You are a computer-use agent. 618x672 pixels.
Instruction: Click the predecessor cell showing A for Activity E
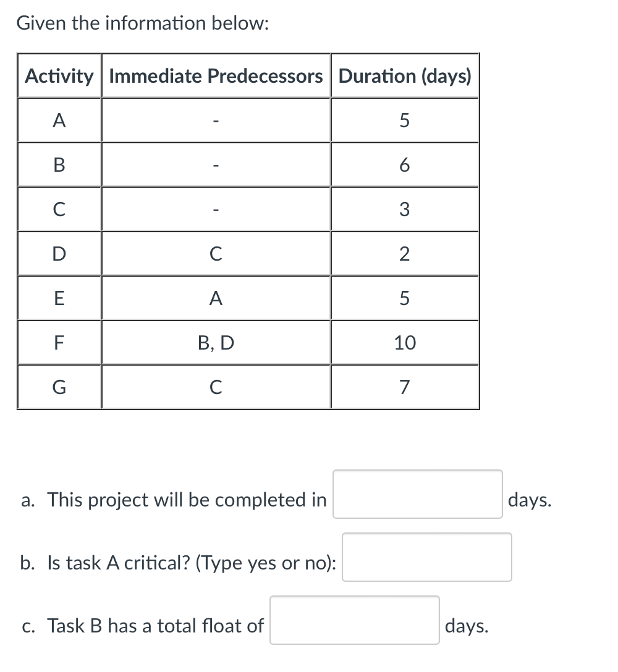click(216, 298)
